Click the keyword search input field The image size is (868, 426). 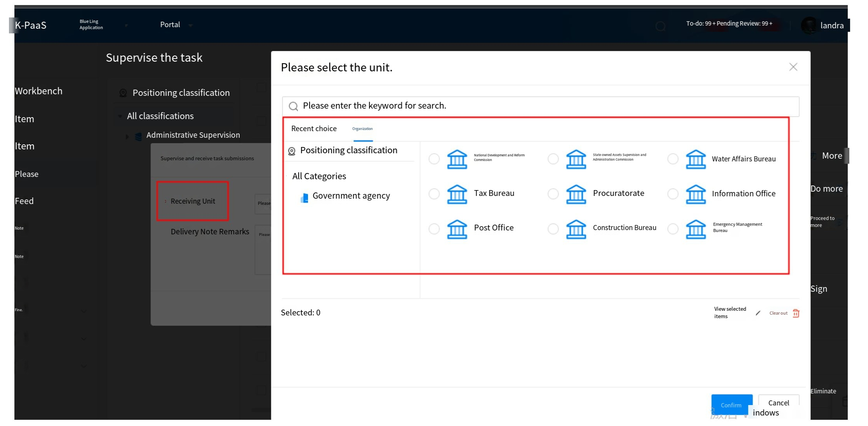(x=544, y=106)
